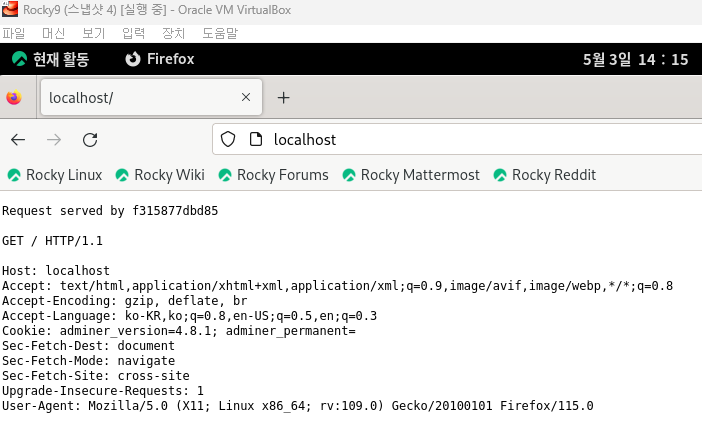702x438 pixels.
Task: Open a new tab with plus button
Action: (x=284, y=98)
